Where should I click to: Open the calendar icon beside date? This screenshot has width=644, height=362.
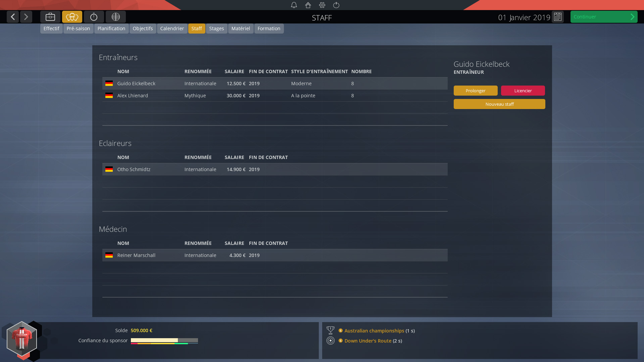558,17
